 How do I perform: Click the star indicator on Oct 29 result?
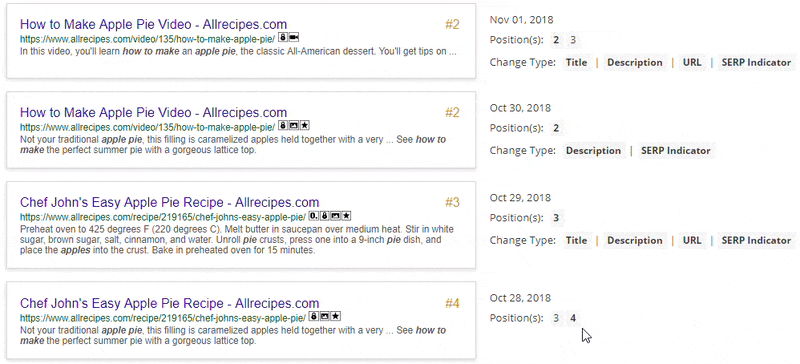coord(346,216)
